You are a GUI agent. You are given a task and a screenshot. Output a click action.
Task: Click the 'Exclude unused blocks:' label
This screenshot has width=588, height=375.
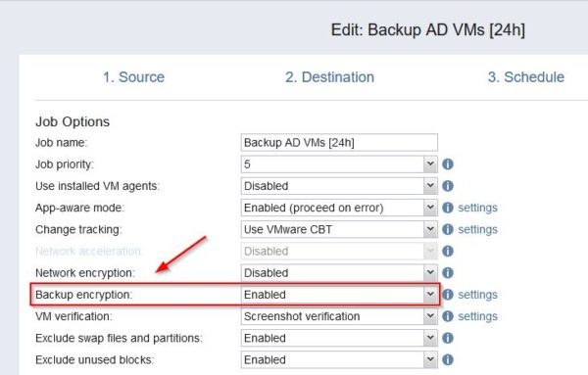(x=94, y=360)
